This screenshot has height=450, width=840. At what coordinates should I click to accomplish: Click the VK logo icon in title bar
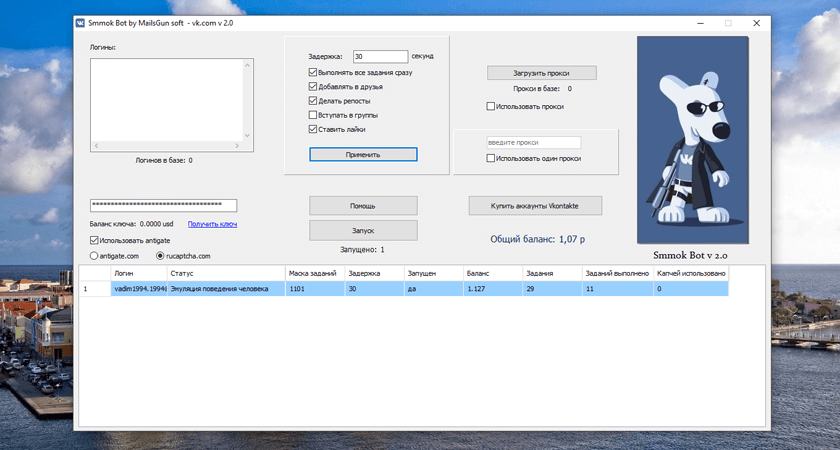point(80,23)
